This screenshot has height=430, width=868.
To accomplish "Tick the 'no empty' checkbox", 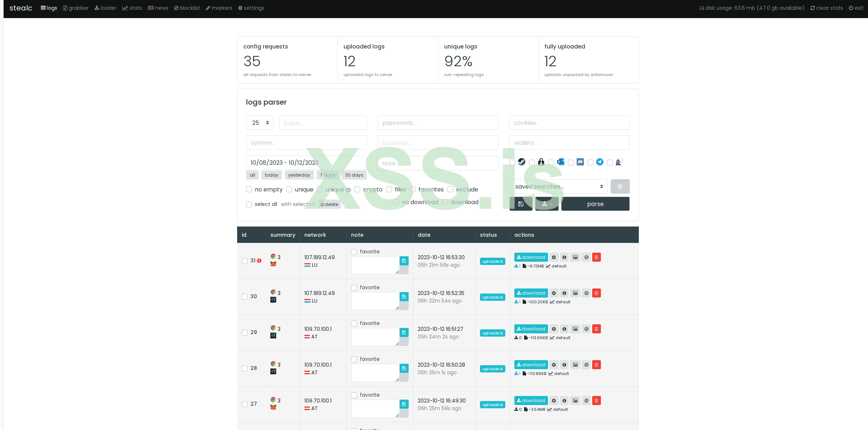I will point(249,189).
